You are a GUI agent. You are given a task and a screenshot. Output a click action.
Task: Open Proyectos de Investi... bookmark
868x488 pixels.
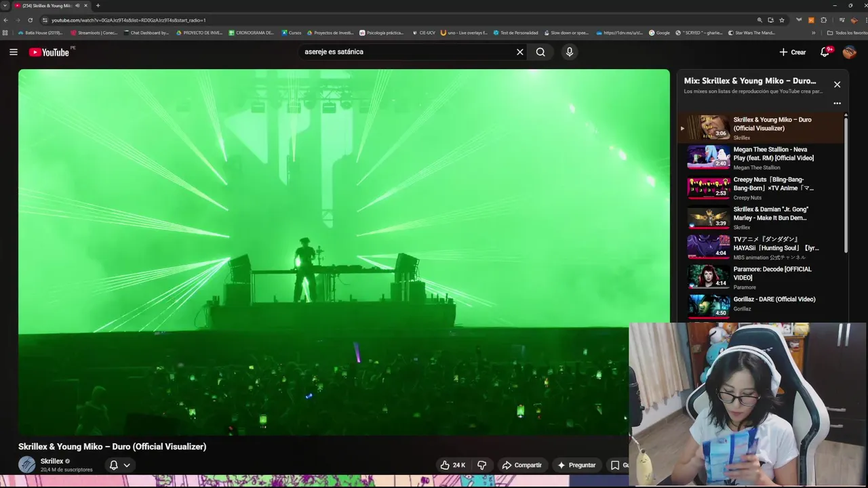coord(330,33)
